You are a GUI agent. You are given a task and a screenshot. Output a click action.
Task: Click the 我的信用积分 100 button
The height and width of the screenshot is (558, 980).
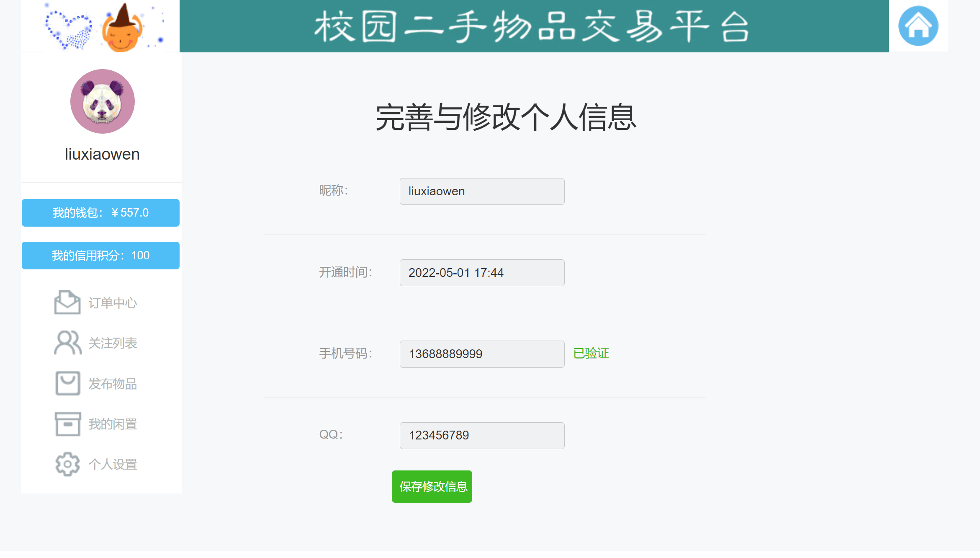pyautogui.click(x=100, y=256)
